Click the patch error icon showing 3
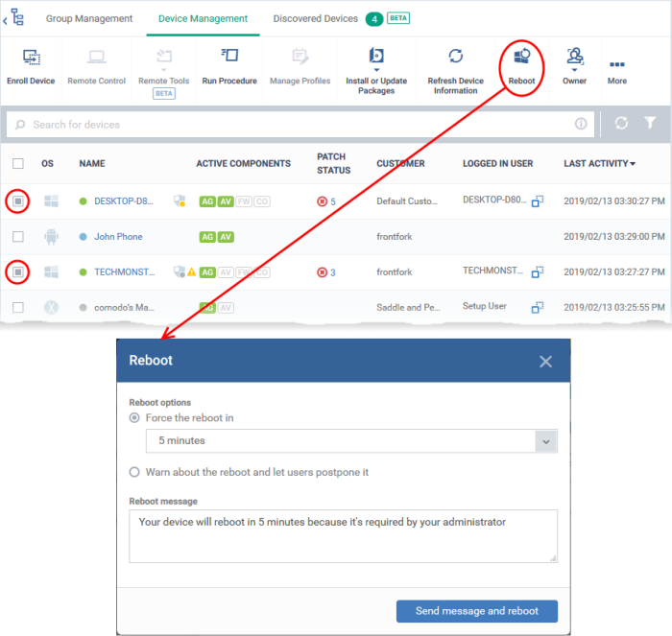This screenshot has height=636, width=672. point(322,272)
